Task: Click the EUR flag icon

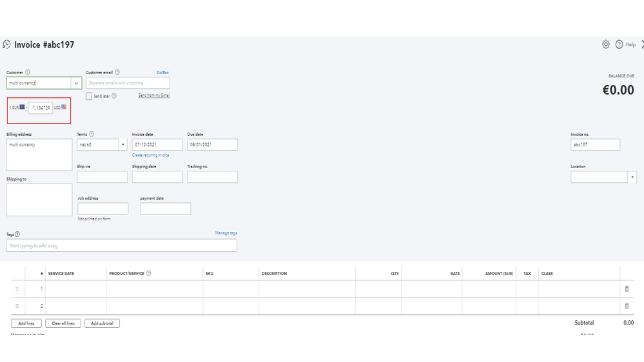Action: coord(22,107)
